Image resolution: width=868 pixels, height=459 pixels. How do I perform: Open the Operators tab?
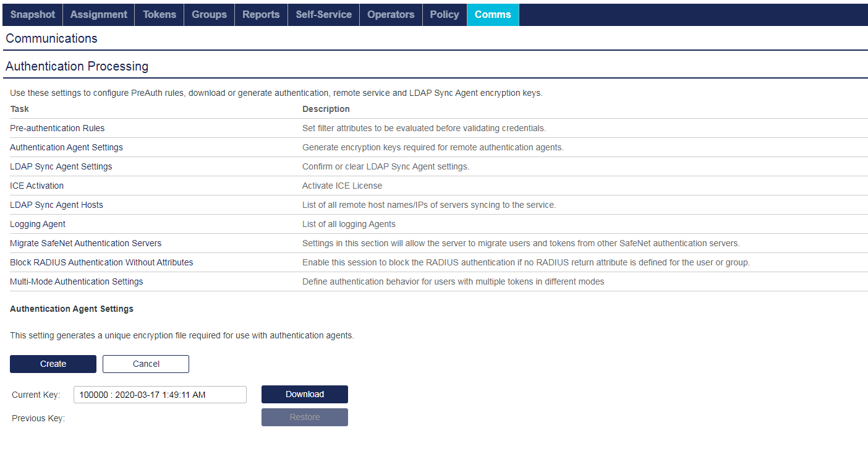(391, 14)
